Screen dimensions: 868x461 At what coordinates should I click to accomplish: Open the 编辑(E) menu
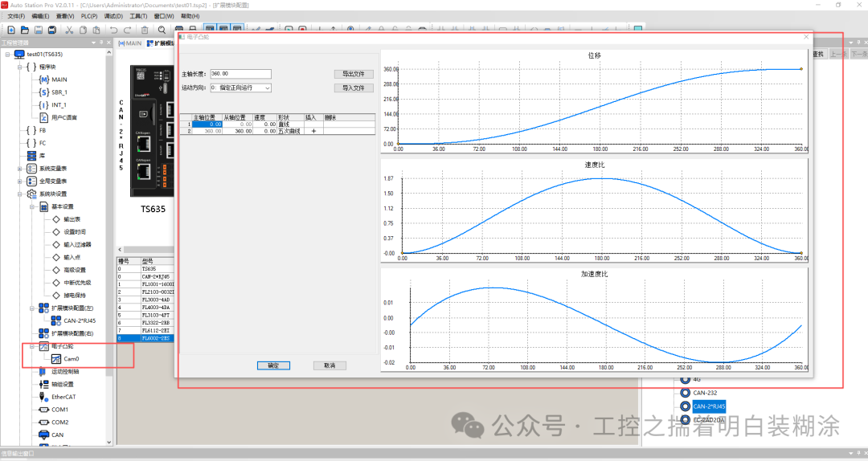click(x=40, y=16)
